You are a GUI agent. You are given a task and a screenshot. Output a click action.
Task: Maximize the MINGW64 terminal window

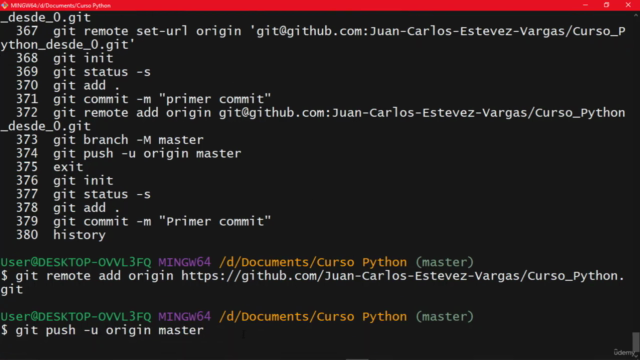[x=607, y=5]
